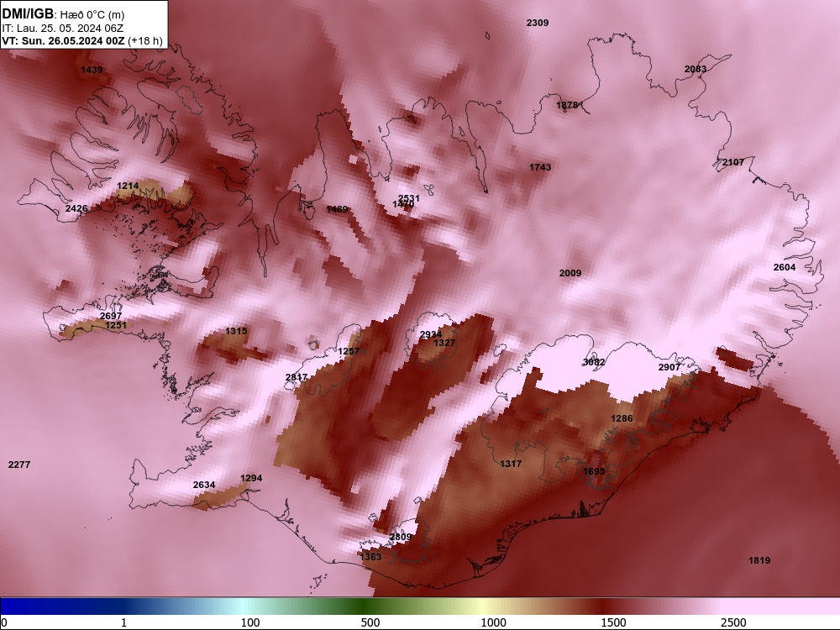Click the 1500 tick label on the color scale

(613, 622)
